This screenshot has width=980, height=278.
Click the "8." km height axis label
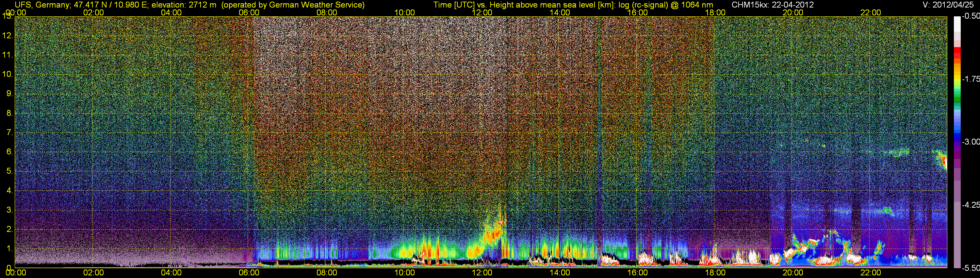click(9, 113)
